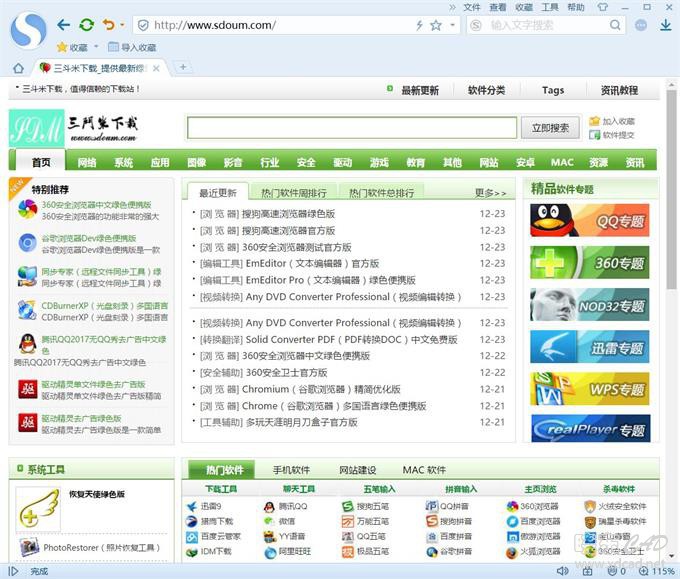Switch to 热门软件周排行 tab
Screen dimensions: 680x579
click(294, 193)
